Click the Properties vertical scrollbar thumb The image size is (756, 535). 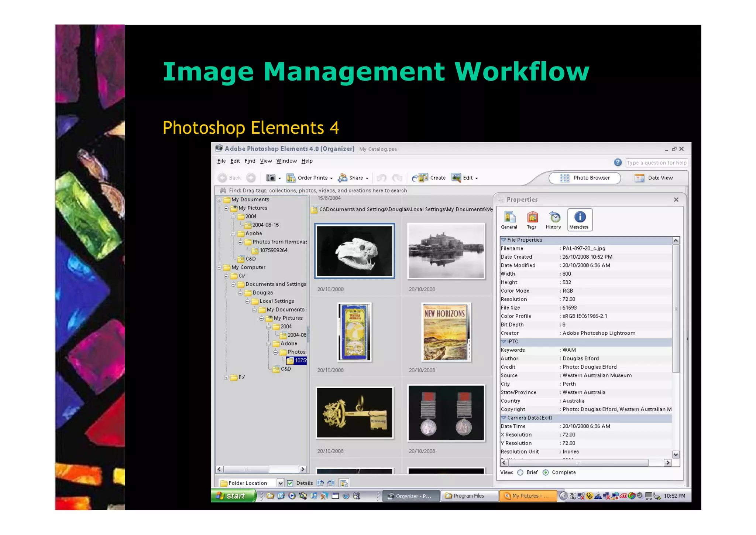676,309
